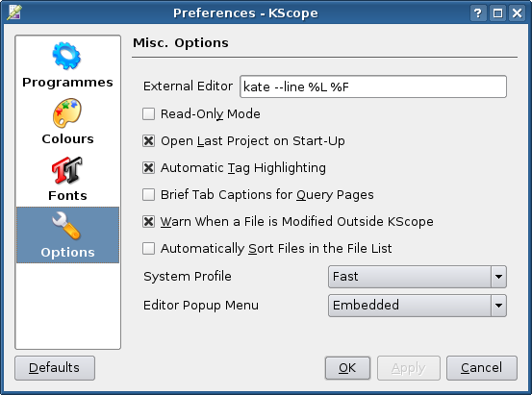Enable Brief Tab Captions for Query Pages

pos(148,195)
